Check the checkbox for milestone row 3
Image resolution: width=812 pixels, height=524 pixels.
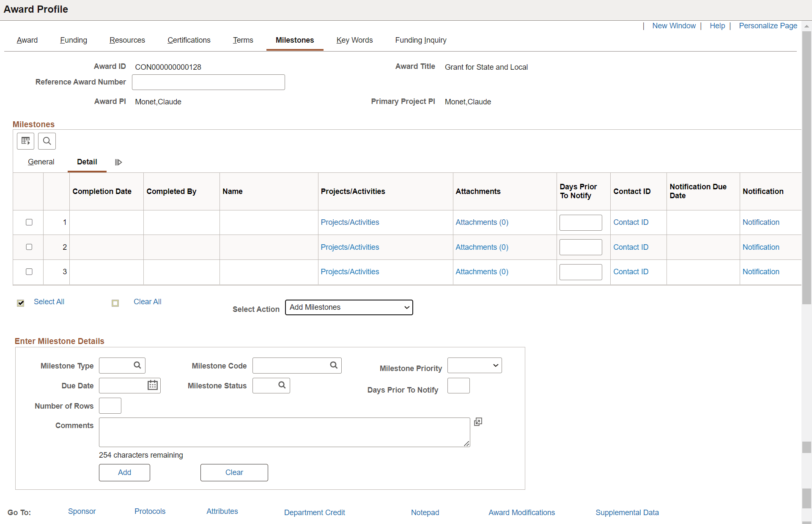(29, 272)
